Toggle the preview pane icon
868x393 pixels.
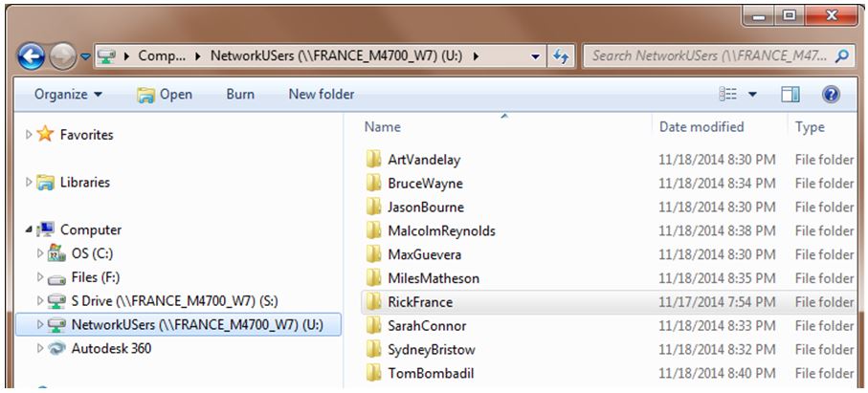point(790,94)
